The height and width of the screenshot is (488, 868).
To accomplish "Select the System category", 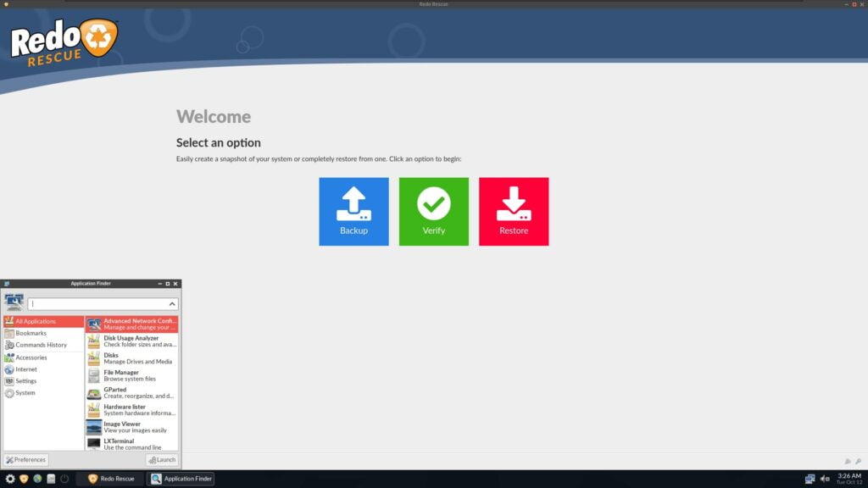I will click(x=44, y=393).
